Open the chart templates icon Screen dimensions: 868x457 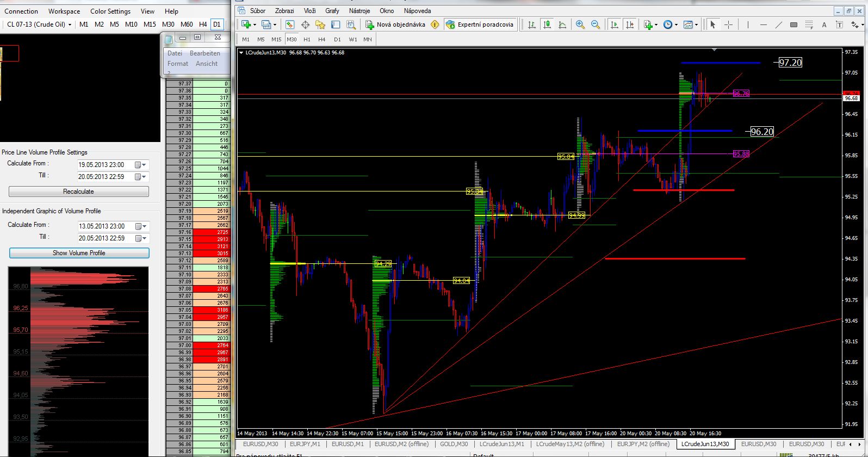coord(688,24)
